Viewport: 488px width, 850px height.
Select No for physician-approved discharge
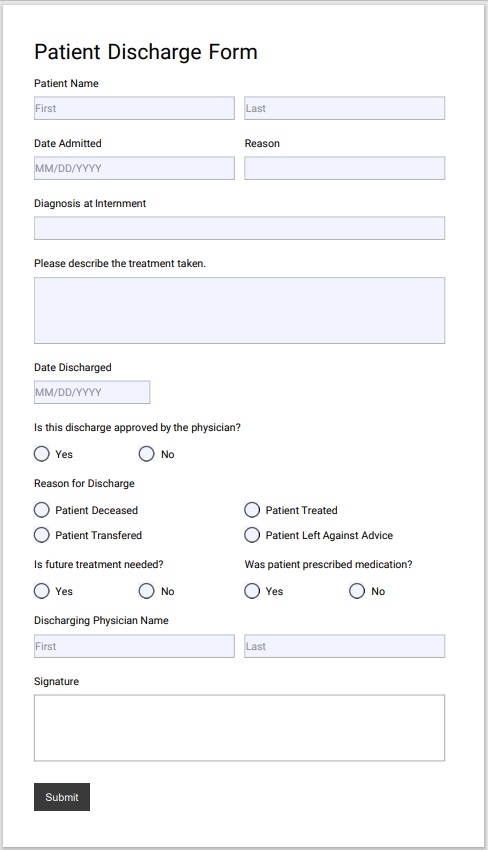[x=146, y=454]
